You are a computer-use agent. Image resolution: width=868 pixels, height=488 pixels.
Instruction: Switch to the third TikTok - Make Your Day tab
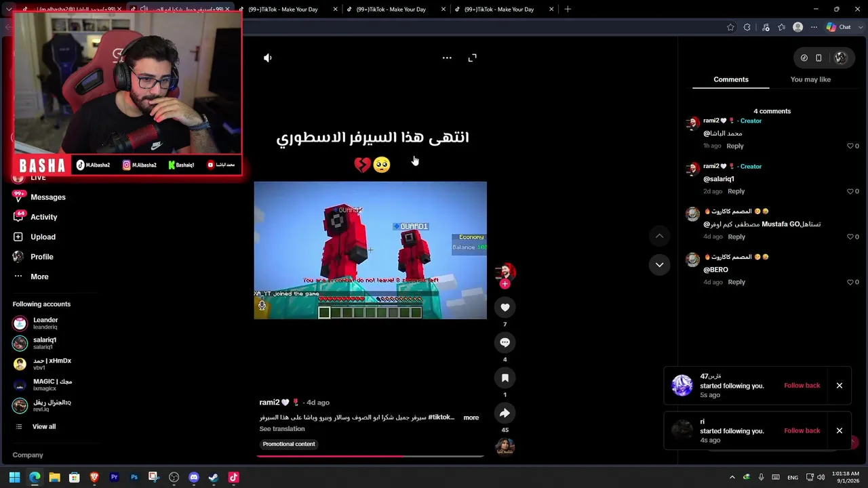[505, 9]
